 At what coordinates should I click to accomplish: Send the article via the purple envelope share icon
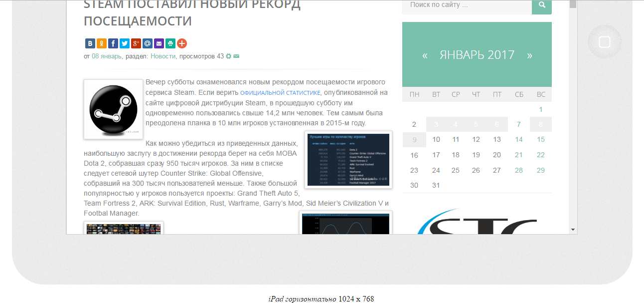[159, 43]
